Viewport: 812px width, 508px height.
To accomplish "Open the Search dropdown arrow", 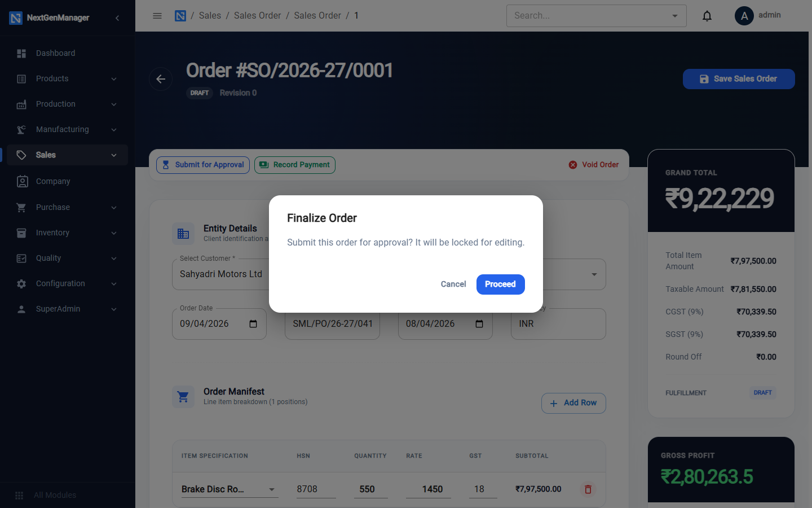I will 675,16.
